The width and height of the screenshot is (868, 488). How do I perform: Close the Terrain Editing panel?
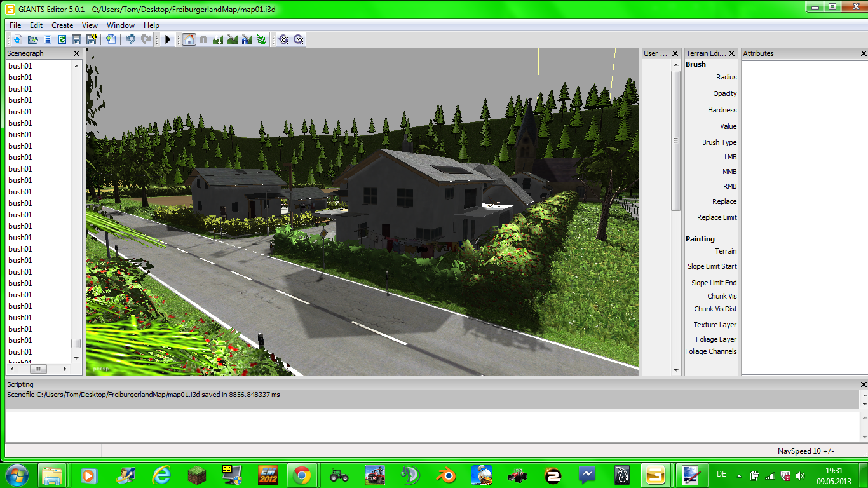click(x=732, y=54)
